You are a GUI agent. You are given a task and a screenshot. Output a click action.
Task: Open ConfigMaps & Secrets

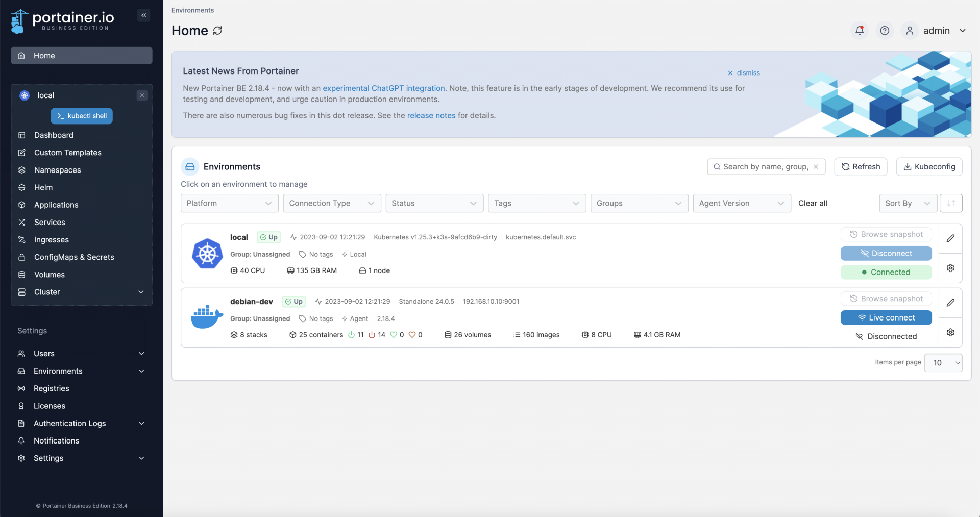coord(82,257)
